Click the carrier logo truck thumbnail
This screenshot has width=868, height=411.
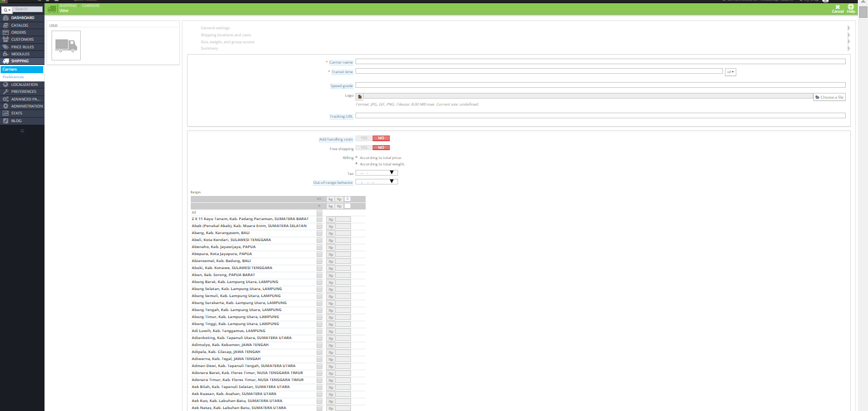click(66, 45)
